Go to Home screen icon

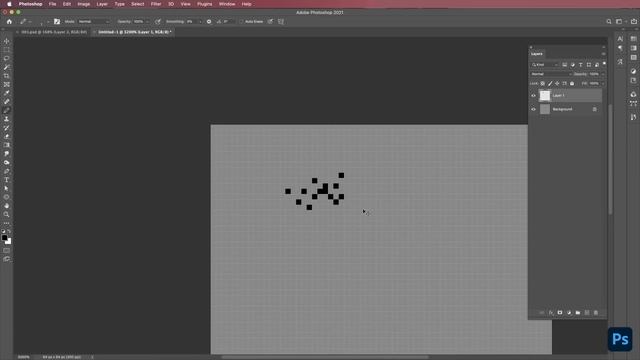click(9, 22)
